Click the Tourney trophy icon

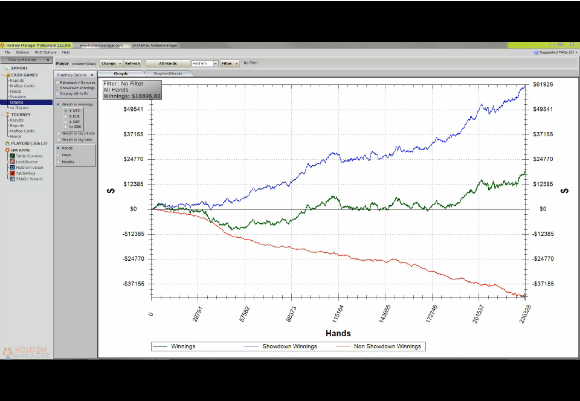pos(7,115)
